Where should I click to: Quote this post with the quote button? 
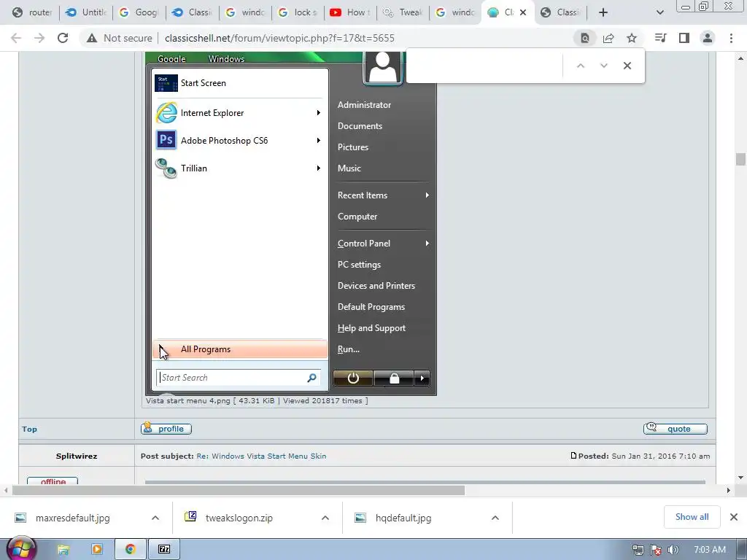click(675, 429)
